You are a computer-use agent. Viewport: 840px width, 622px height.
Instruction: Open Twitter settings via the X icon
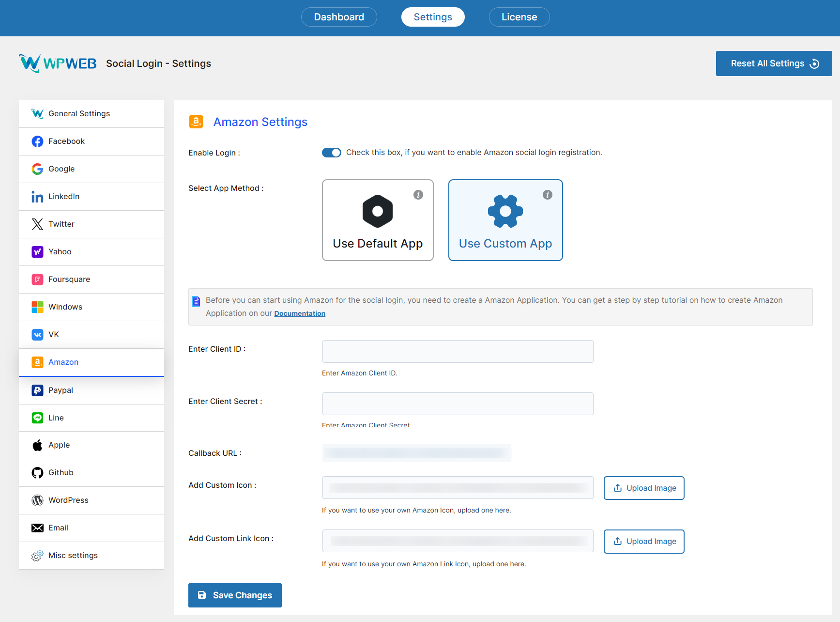click(x=37, y=224)
